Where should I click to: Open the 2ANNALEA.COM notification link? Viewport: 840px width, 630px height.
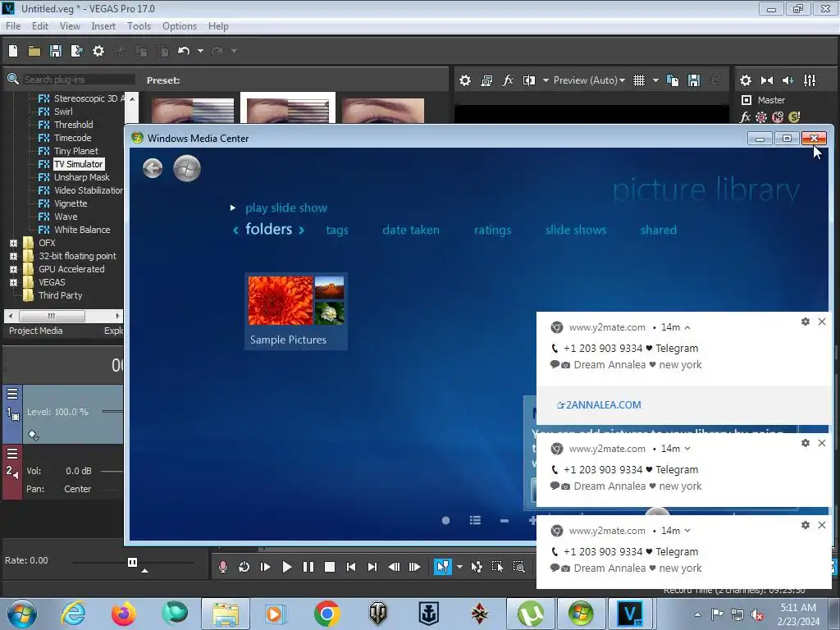(x=599, y=405)
